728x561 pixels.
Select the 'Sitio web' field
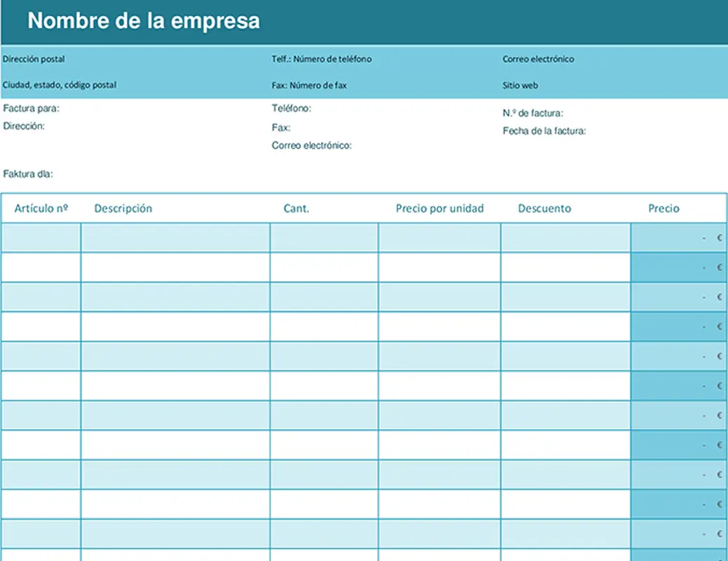click(520, 86)
